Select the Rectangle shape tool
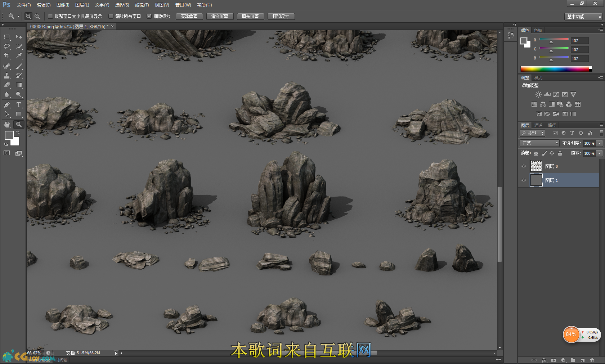Viewport: 605px width, 364px height. (x=19, y=114)
